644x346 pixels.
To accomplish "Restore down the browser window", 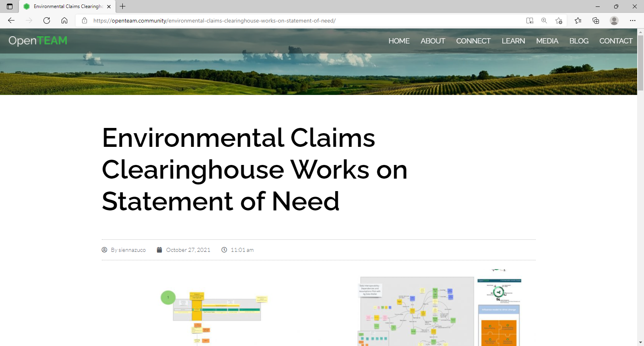I will click(x=616, y=6).
